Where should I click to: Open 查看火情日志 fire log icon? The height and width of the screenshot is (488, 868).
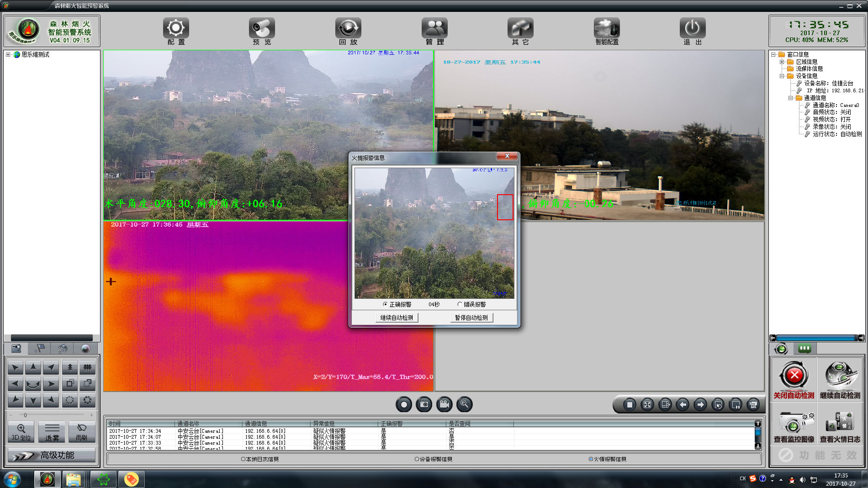click(840, 422)
